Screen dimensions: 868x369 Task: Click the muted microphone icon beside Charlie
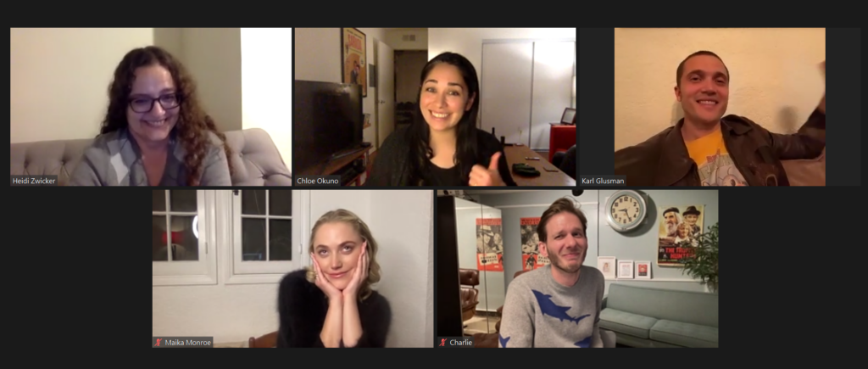coord(442,343)
